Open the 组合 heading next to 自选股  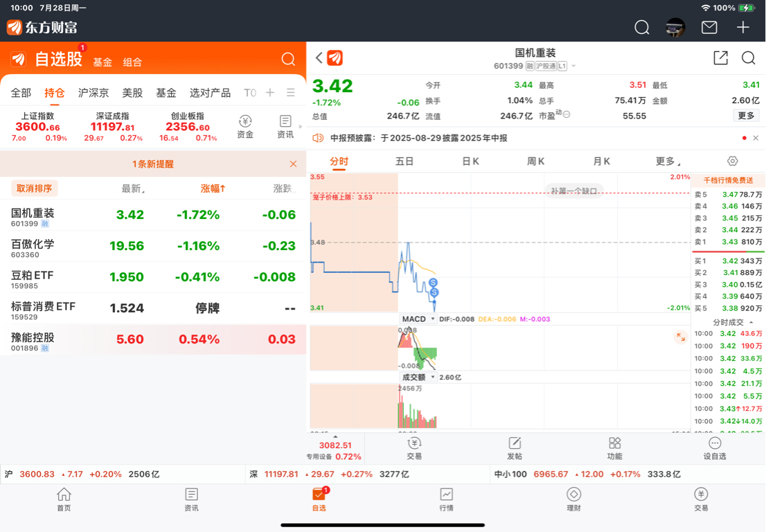(132, 62)
